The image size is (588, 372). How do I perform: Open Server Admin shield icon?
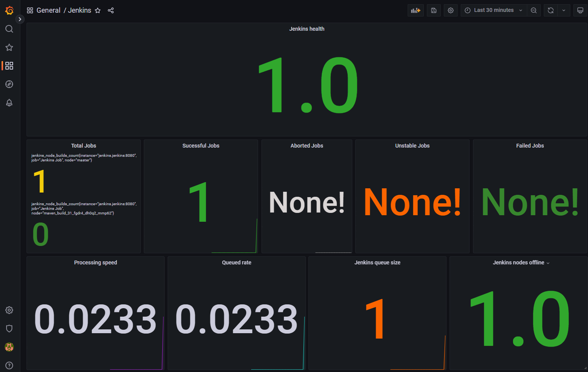pos(9,329)
